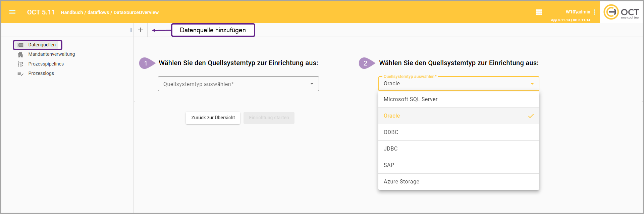
Task: Collapse the Oracle dropdown via its arrow
Action: pyautogui.click(x=532, y=84)
